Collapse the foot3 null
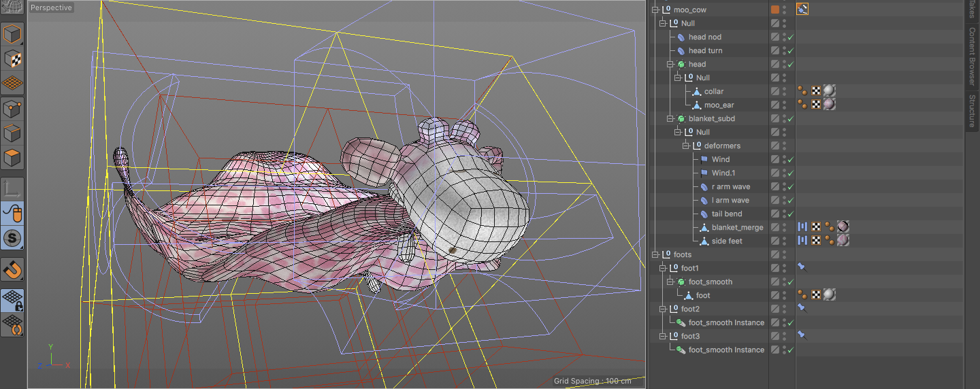 tap(664, 336)
